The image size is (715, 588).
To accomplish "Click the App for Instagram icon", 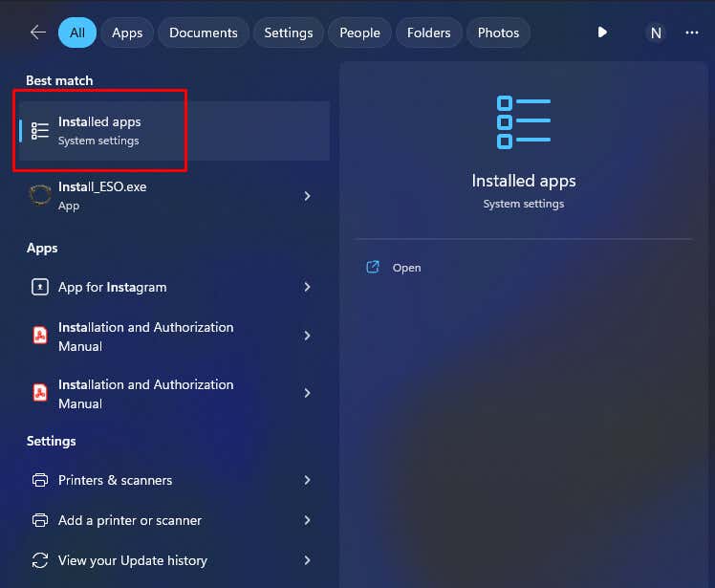I will (40, 287).
